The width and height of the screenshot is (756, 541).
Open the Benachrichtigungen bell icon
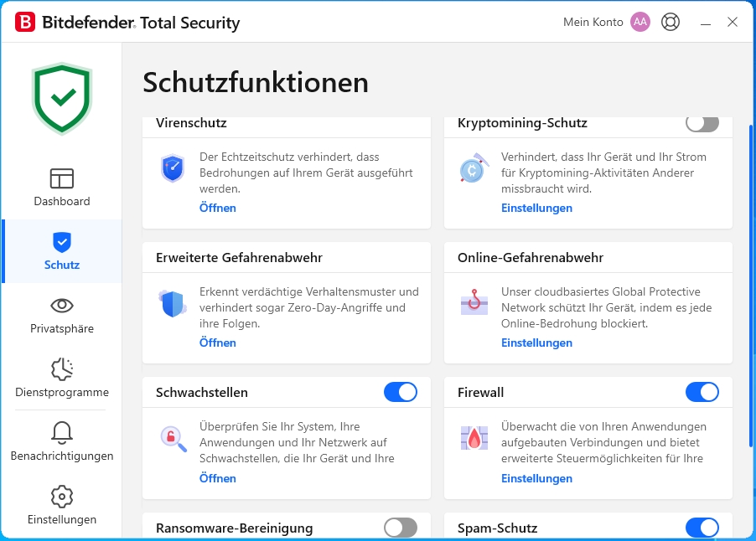(x=62, y=432)
